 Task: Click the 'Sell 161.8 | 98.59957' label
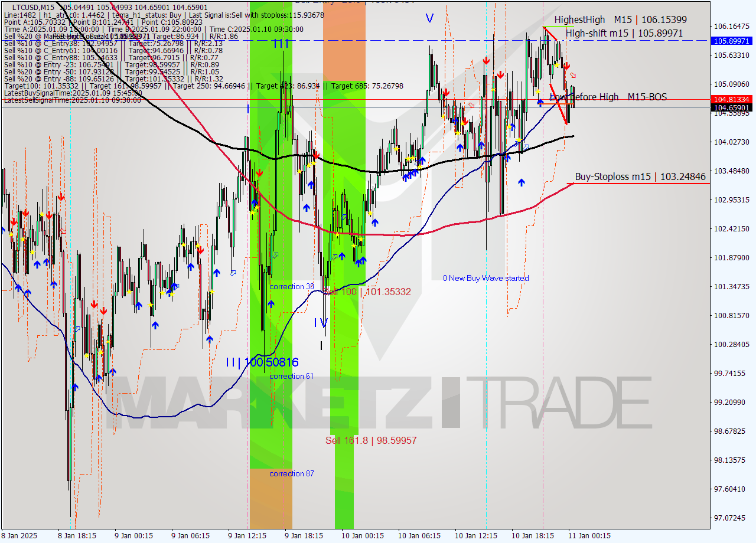click(x=371, y=440)
